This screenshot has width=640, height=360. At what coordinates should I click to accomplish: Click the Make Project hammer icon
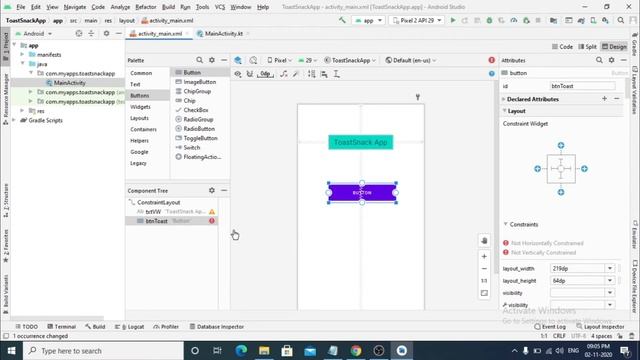coord(342,20)
